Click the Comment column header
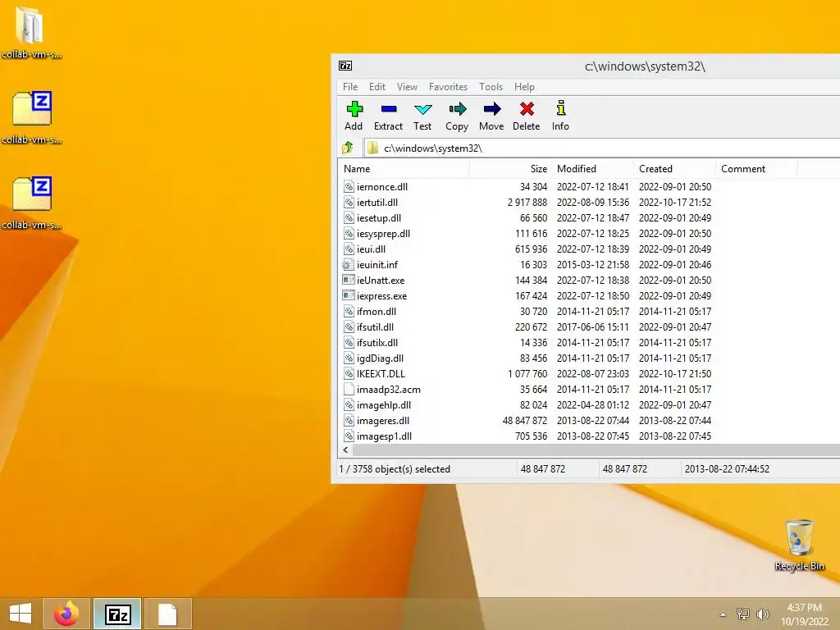The image size is (840, 630). click(756, 169)
